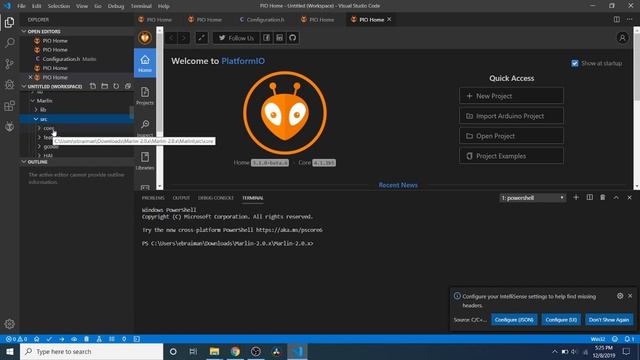Open the 1: powershell terminal dropdown
The height and width of the screenshot is (360, 640).
[x=532, y=198]
